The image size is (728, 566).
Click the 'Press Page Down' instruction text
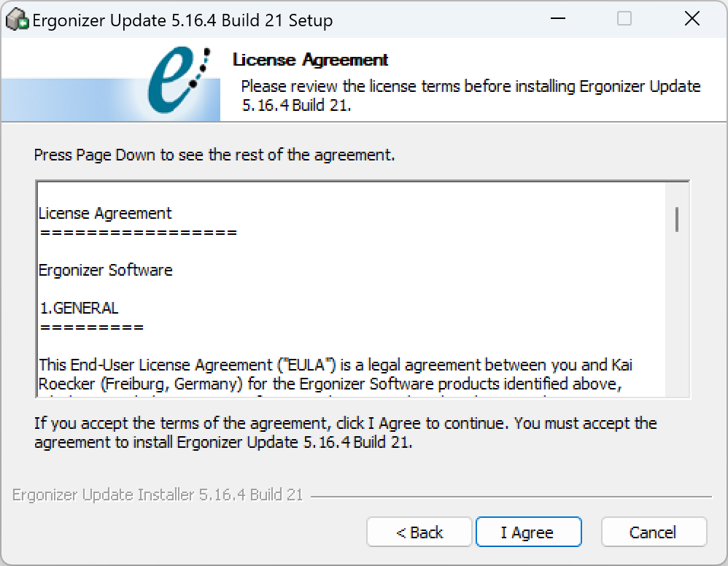pos(214,155)
